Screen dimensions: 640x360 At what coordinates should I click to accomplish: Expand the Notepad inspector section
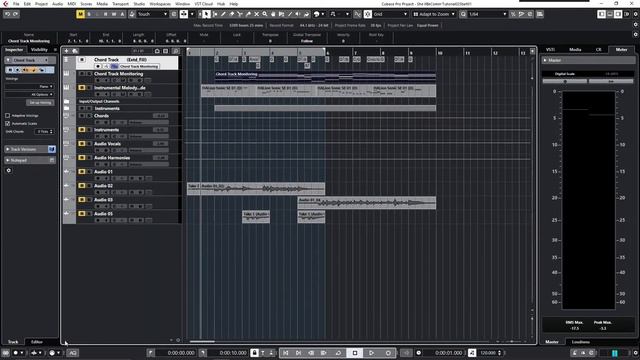(x=29, y=160)
